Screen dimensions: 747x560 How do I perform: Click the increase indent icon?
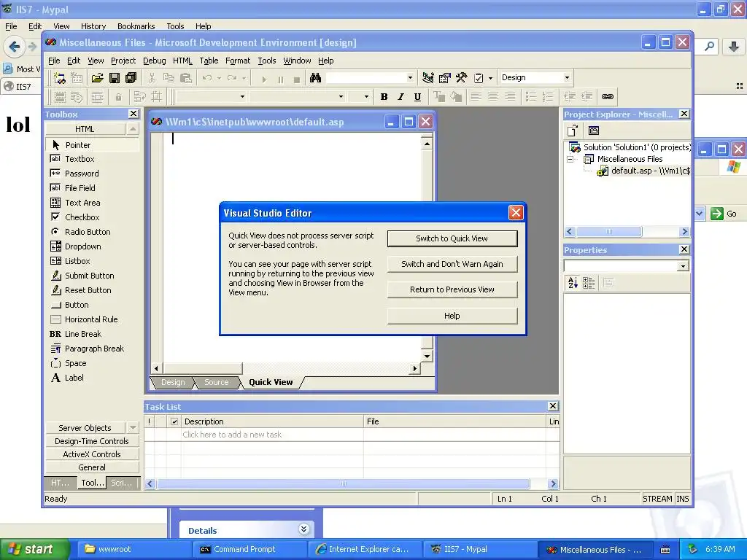click(x=587, y=97)
